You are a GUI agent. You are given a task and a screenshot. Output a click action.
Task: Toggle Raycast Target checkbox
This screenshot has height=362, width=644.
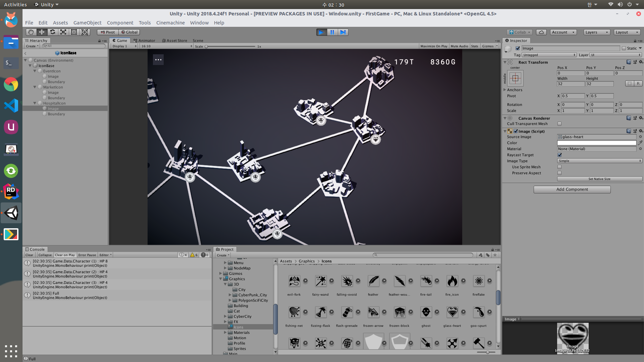pyautogui.click(x=559, y=155)
